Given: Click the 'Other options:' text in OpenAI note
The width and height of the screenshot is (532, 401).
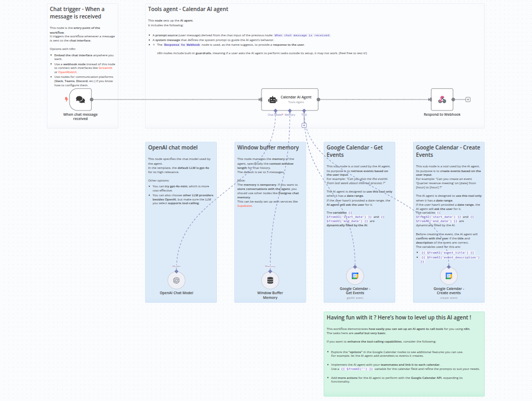Looking at the screenshot, I should pos(158,181).
